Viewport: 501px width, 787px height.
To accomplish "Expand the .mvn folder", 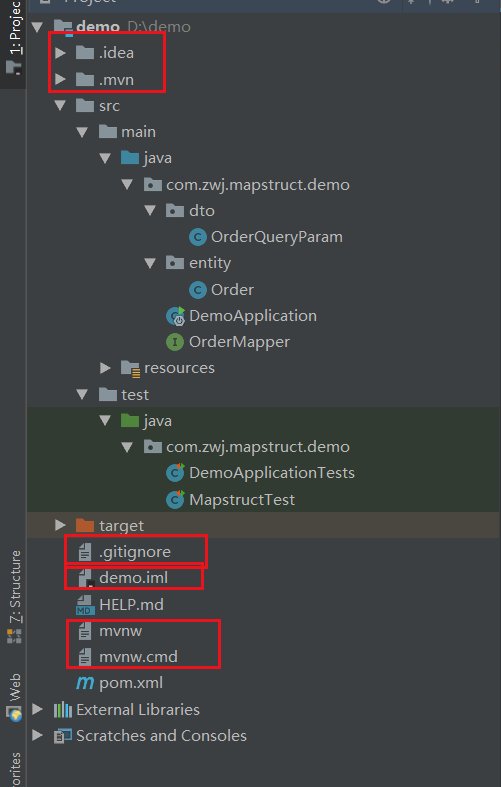I will [60, 79].
